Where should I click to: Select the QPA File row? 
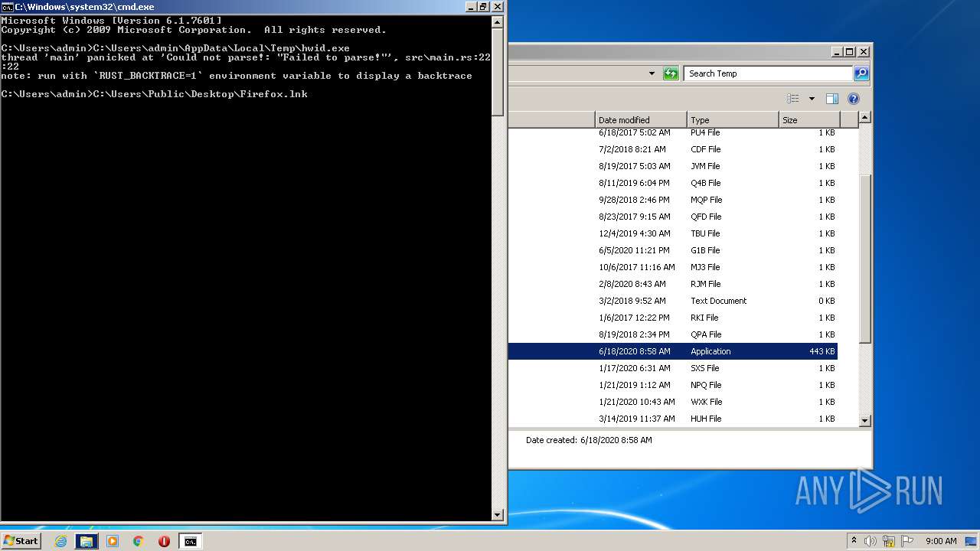coord(673,334)
